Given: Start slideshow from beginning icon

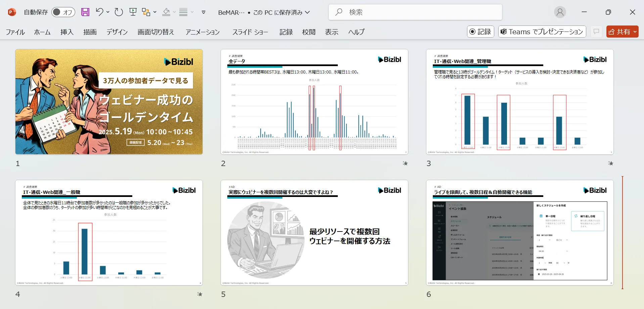Looking at the screenshot, I should pos(133,12).
